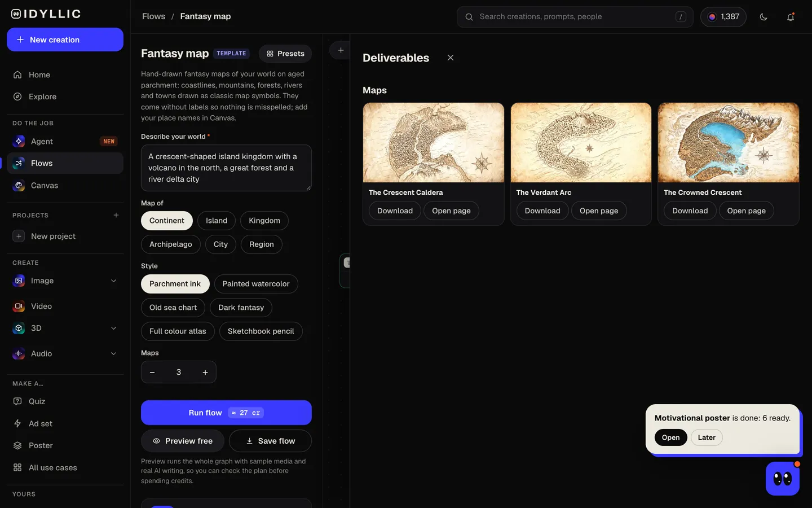
Task: Choose the Dark fantasy style
Action: (241, 308)
